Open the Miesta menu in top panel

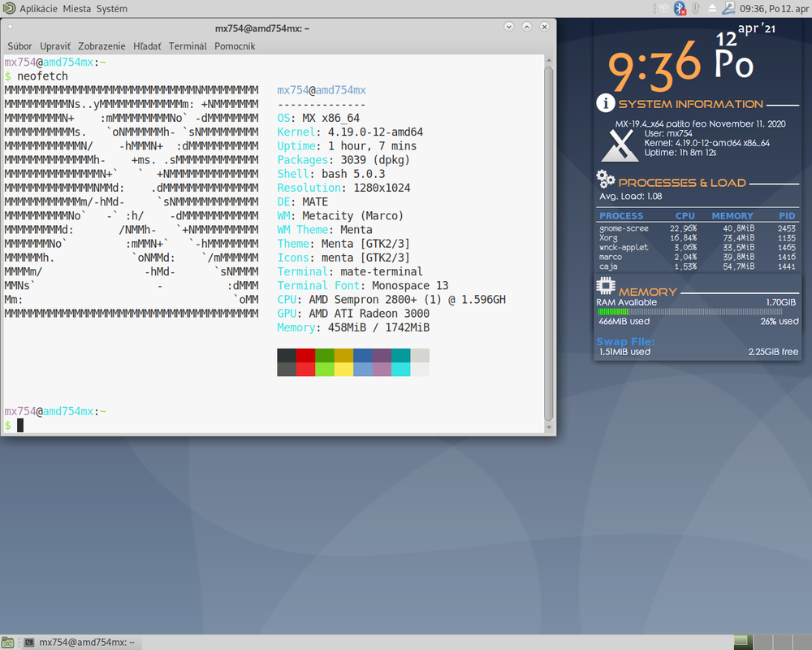(x=76, y=9)
